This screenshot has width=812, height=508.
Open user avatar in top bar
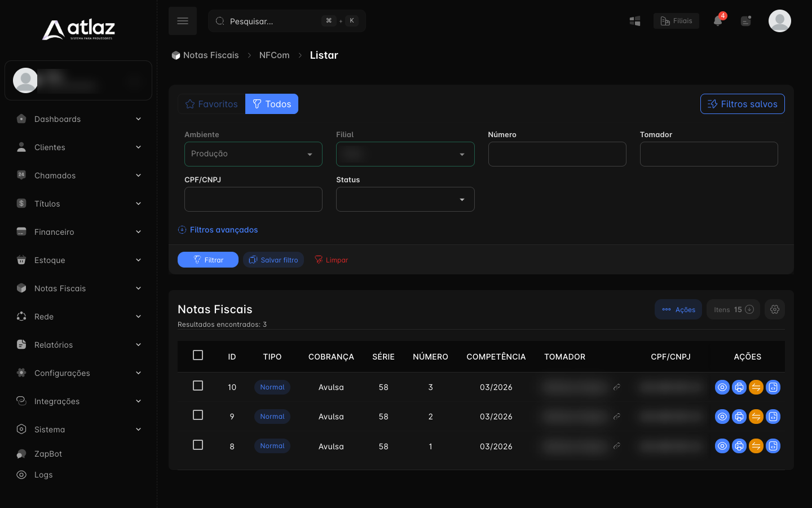[780, 21]
